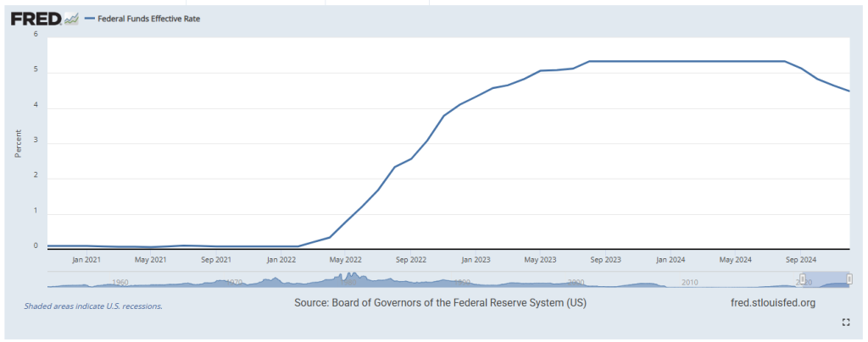Click the right handle of range slider
868x342 pixels.
pos(849,279)
